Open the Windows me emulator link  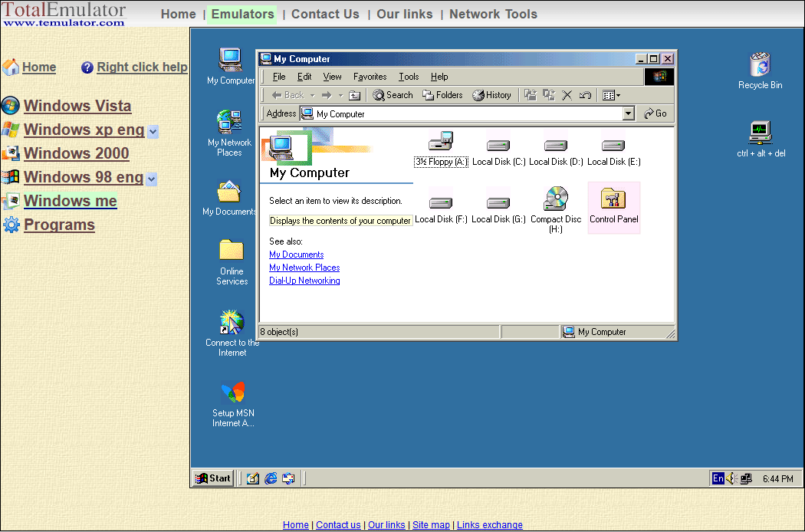click(71, 201)
